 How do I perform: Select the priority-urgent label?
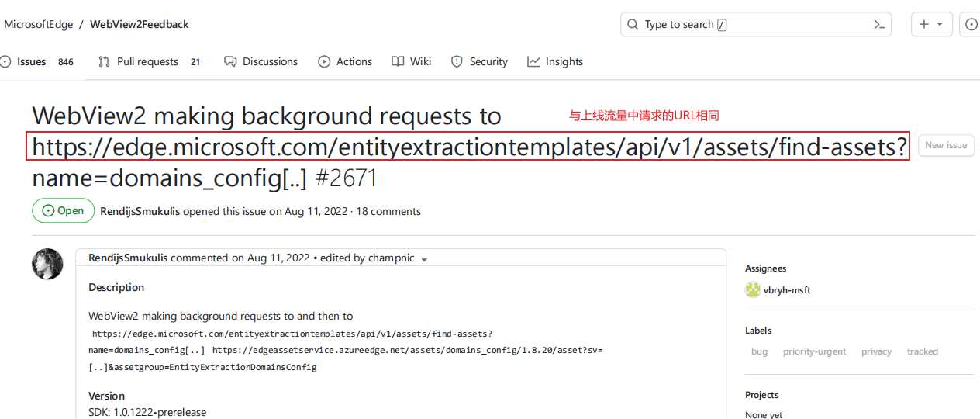[x=814, y=351]
